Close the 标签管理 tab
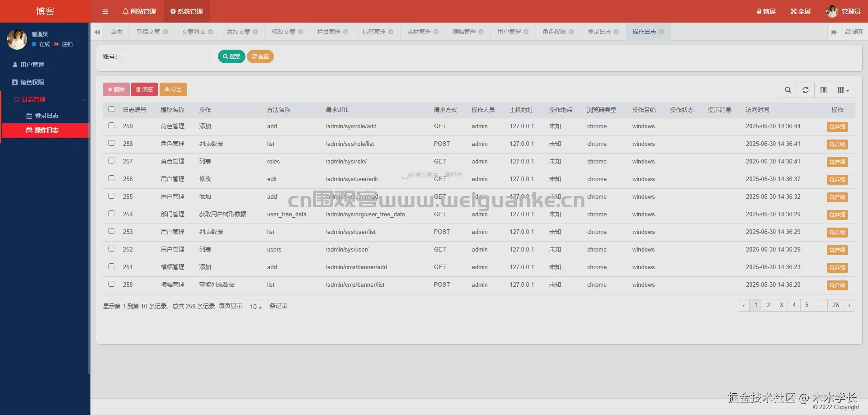This screenshot has height=415, width=868. pos(391,32)
